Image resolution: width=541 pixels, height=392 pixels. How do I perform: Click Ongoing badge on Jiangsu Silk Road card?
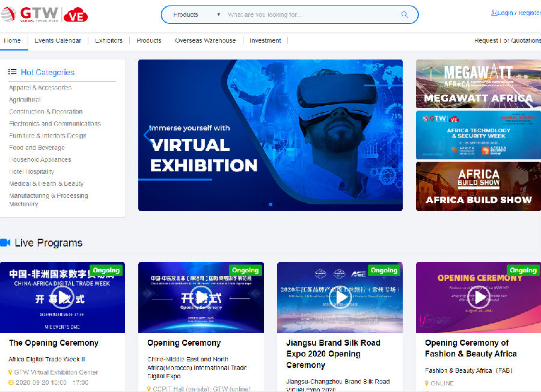coord(384,270)
